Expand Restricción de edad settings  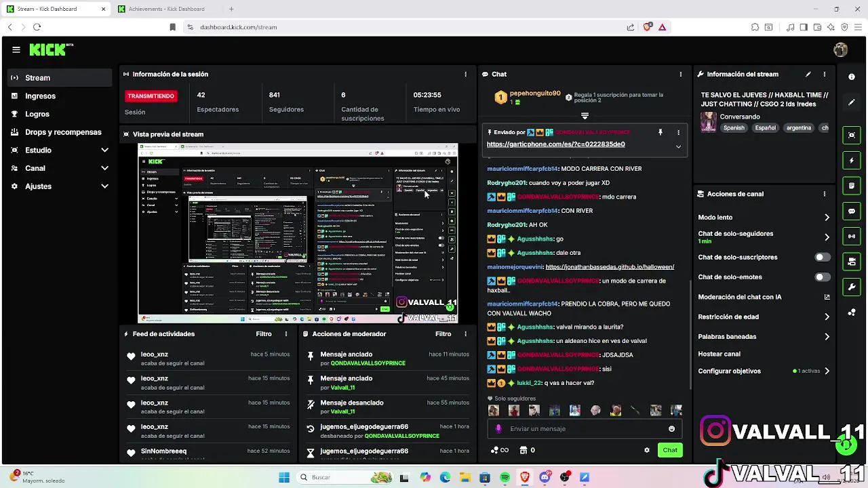pos(827,317)
